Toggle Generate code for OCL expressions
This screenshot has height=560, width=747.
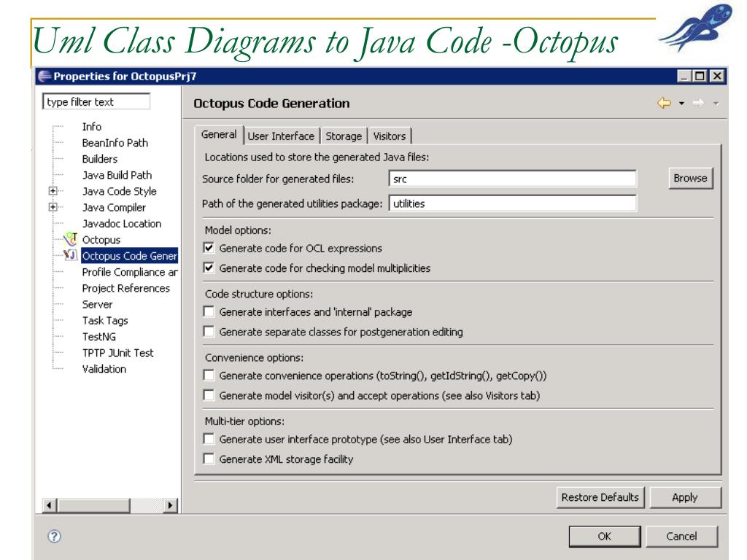pos(209,248)
